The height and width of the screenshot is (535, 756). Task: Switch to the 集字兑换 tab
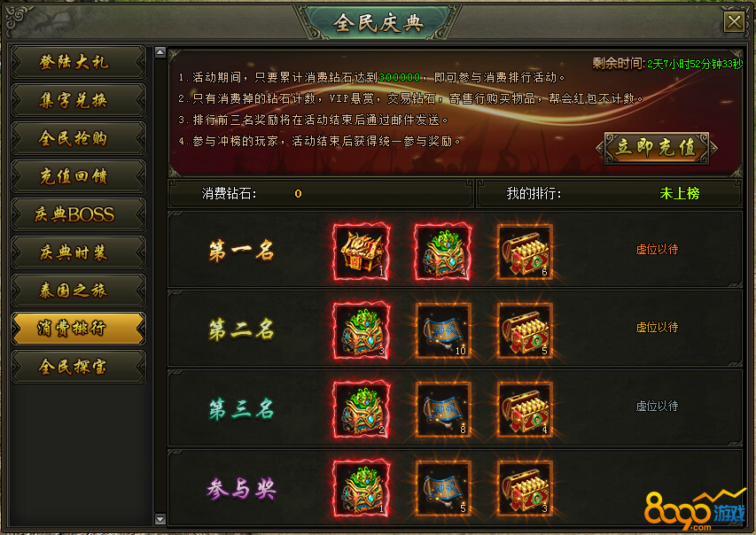click(x=78, y=100)
